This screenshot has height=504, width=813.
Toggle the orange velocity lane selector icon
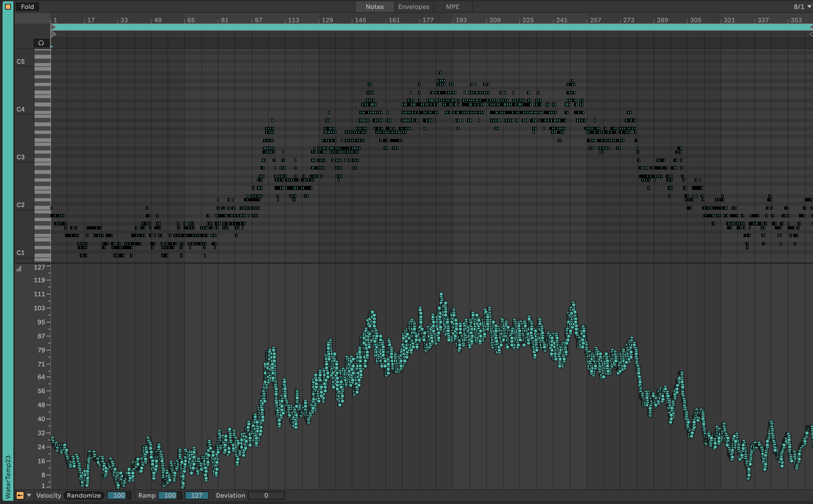click(x=20, y=495)
